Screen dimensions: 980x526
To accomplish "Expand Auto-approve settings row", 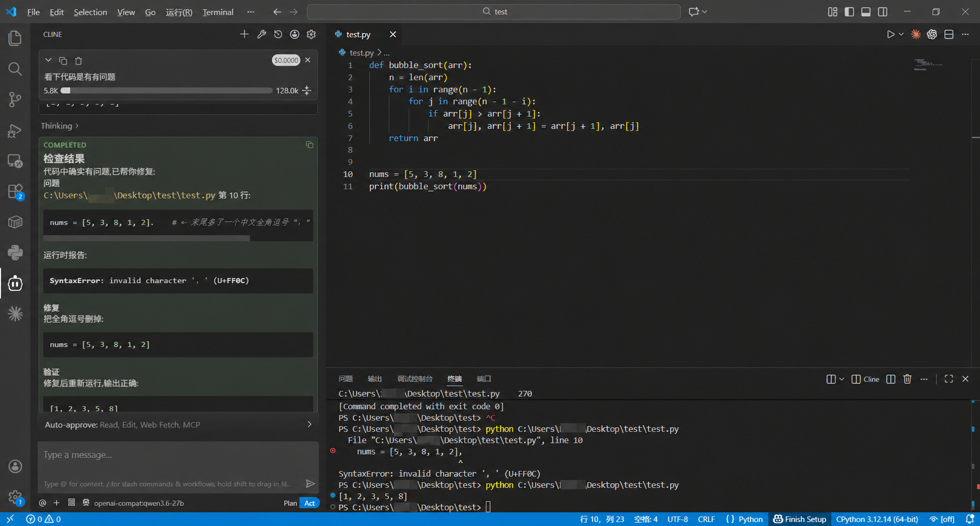I will tap(178, 425).
